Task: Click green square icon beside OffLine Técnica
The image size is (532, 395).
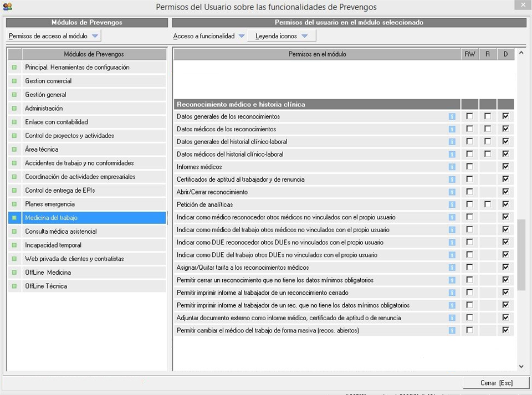Action: tap(14, 286)
